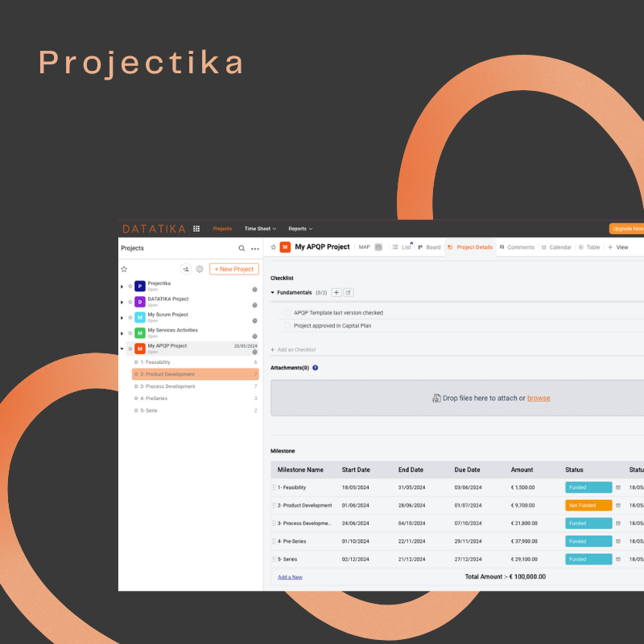Click the add item plus icon beside Fundamentals

(x=336, y=292)
